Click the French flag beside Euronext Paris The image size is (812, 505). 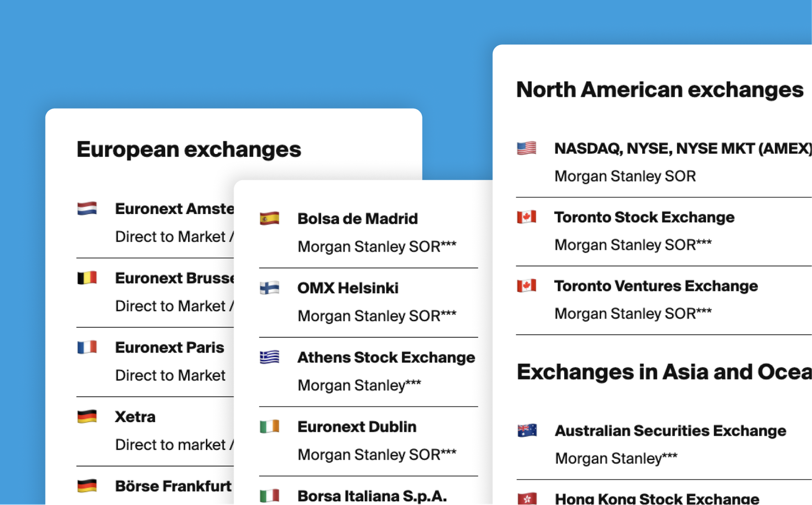pyautogui.click(x=87, y=347)
